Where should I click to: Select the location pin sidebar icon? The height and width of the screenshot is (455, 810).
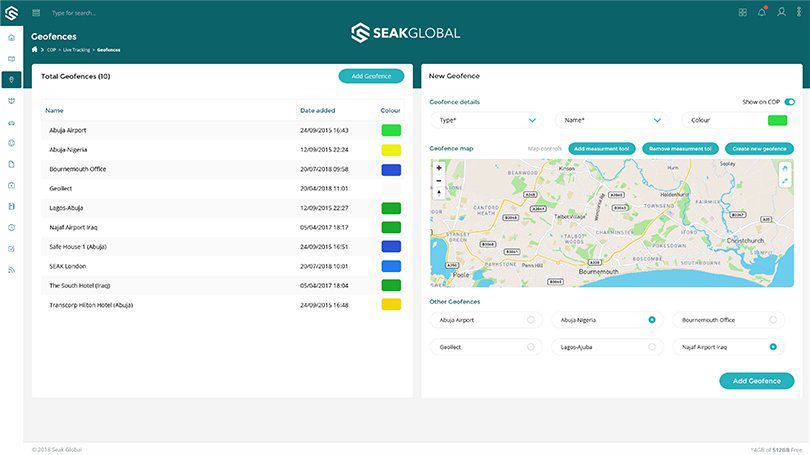pos(11,79)
